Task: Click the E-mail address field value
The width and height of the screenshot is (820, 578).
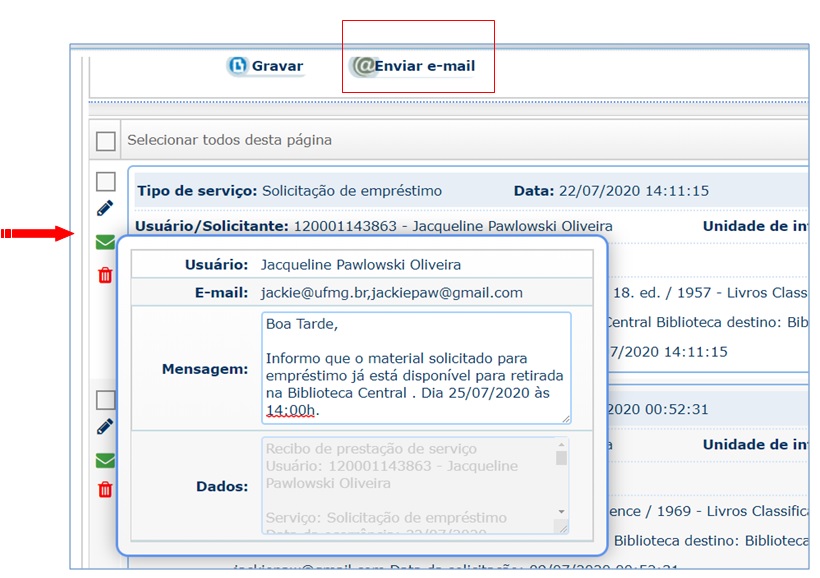Action: tap(391, 293)
